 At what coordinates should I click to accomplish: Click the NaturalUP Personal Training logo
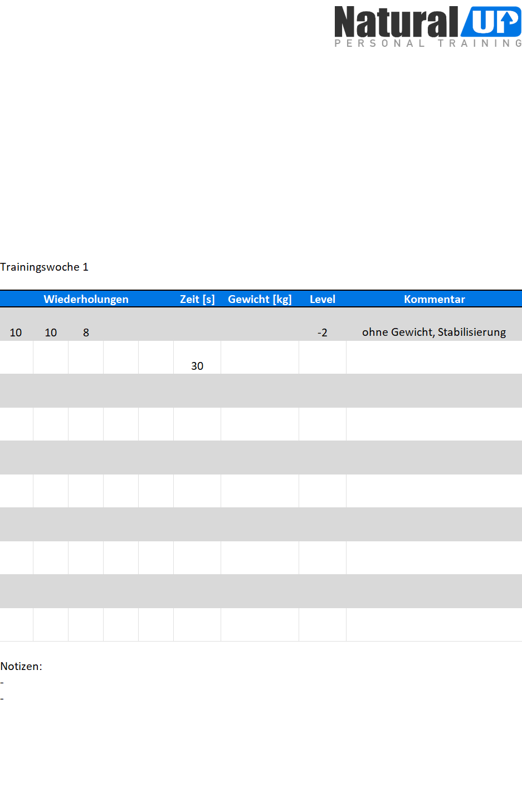point(428,27)
